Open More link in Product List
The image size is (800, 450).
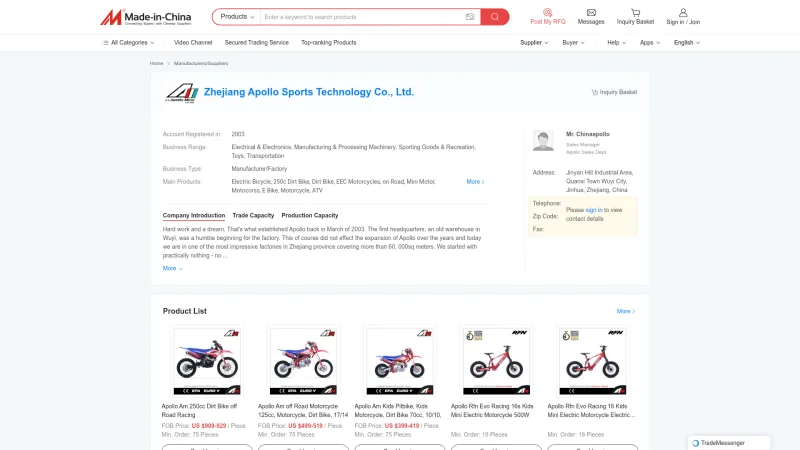pos(626,311)
